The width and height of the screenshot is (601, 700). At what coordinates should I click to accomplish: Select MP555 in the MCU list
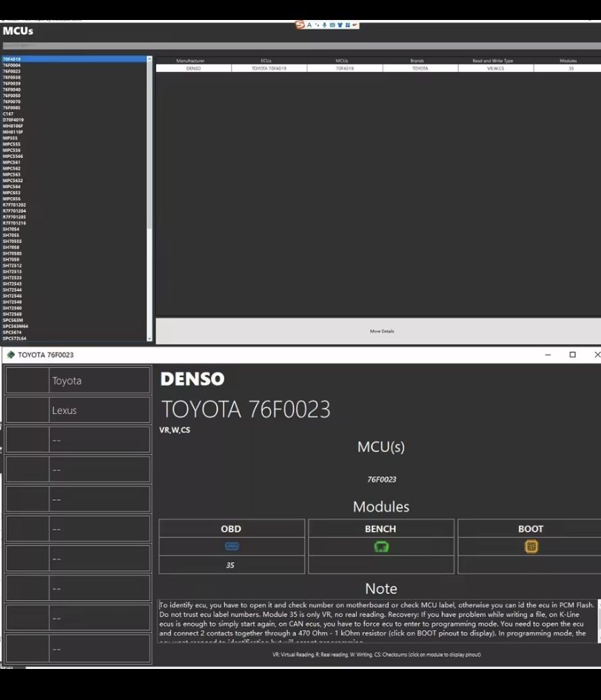(x=10, y=138)
